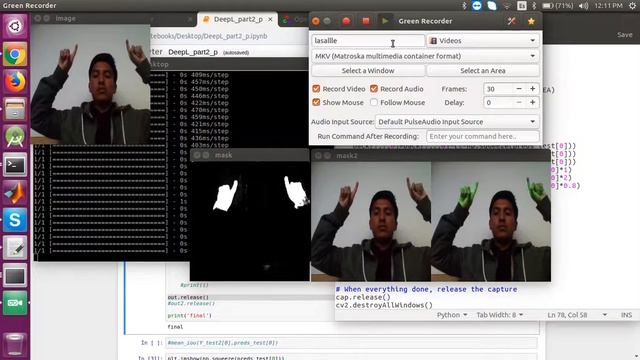Open the Bluetooth indicator beside the battery

(x=534, y=6)
